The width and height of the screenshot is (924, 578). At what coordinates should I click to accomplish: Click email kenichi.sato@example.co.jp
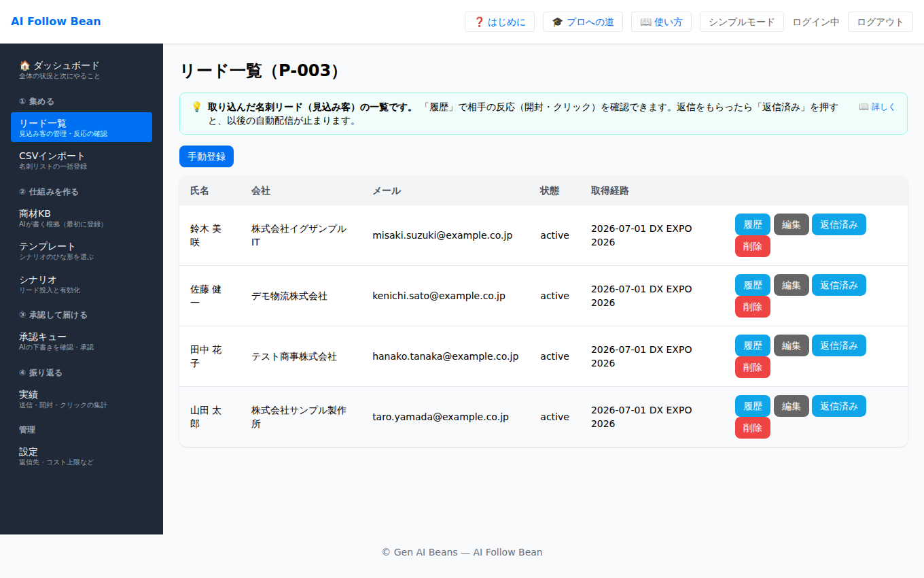439,296
